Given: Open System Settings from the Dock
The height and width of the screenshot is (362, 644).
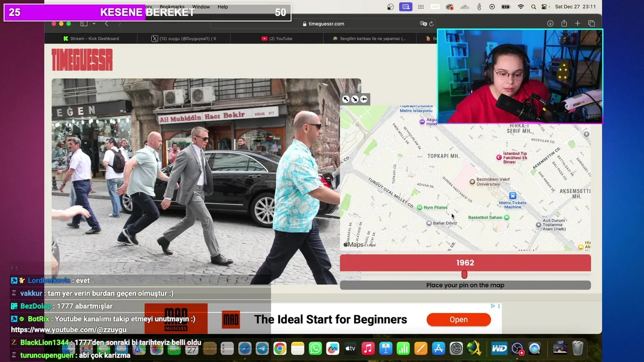Looking at the screenshot, I should click(x=456, y=348).
